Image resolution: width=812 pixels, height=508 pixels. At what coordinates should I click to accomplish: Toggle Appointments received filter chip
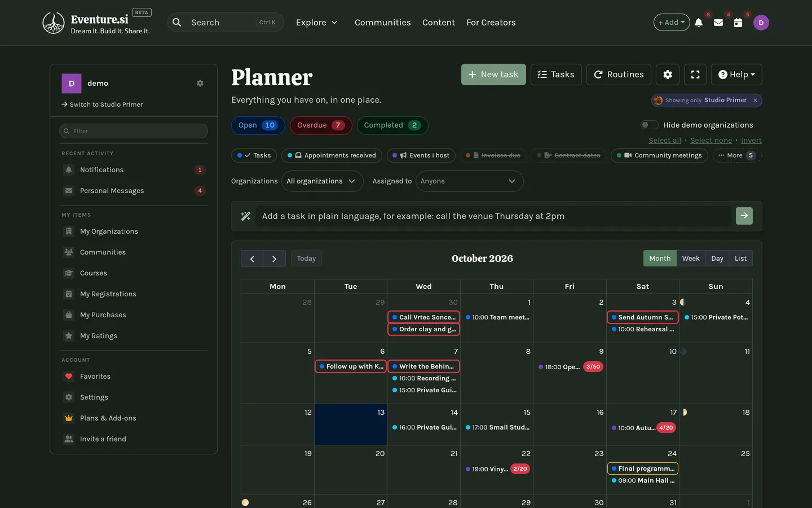coord(332,155)
